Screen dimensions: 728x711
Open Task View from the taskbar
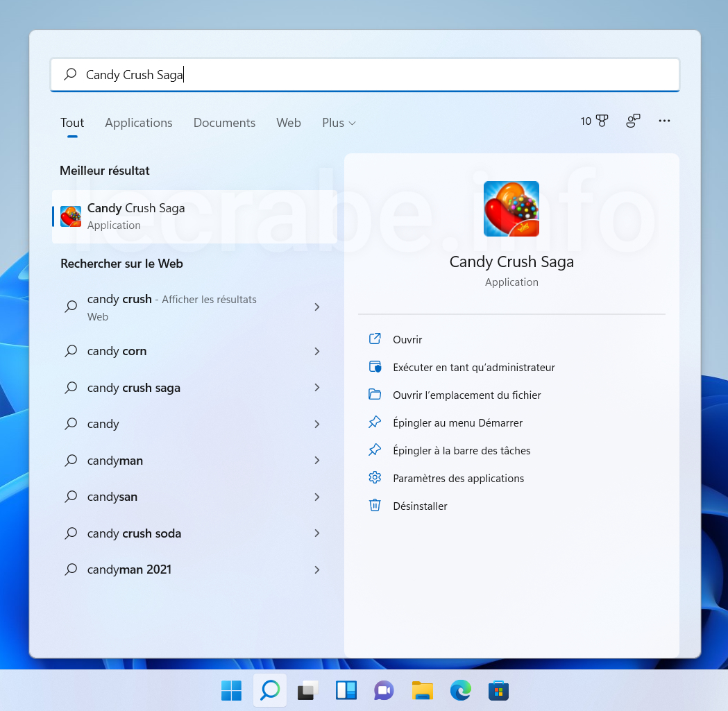308,691
